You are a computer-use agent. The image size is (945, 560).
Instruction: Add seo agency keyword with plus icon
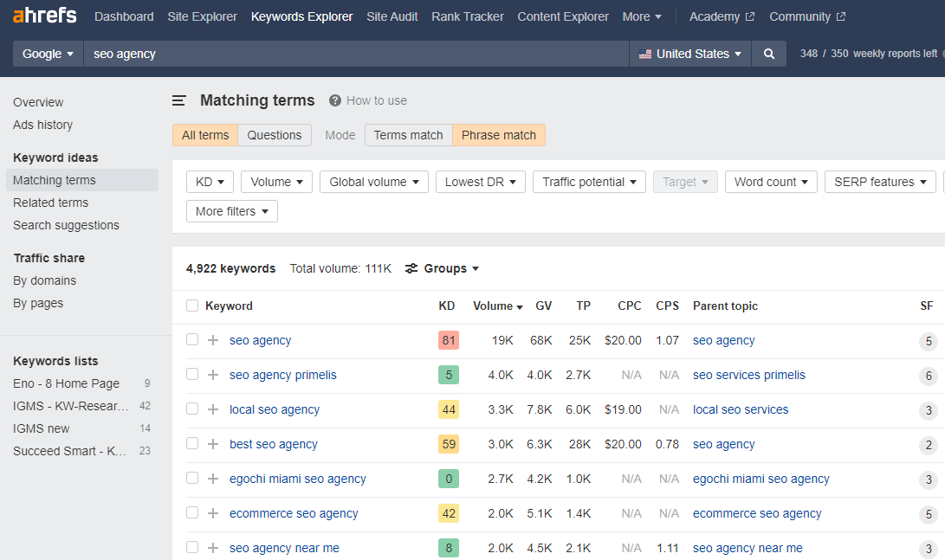pyautogui.click(x=213, y=340)
